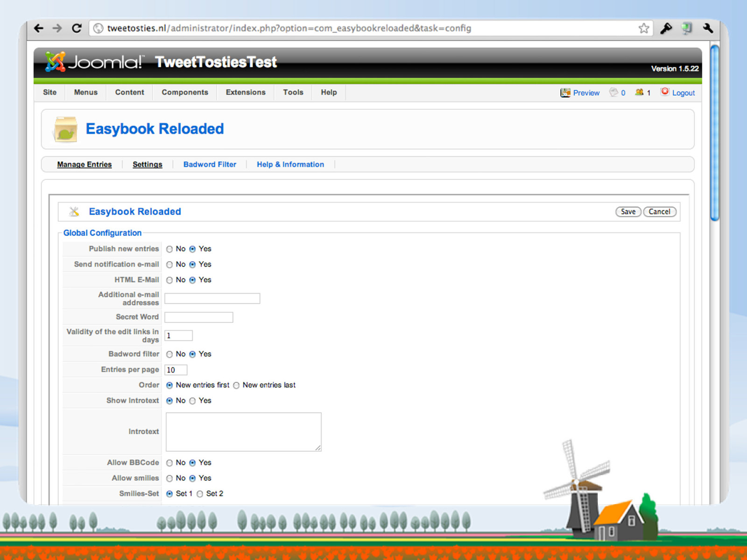747x560 pixels.
Task: Click the globe icon in the address bar
Action: [x=98, y=28]
